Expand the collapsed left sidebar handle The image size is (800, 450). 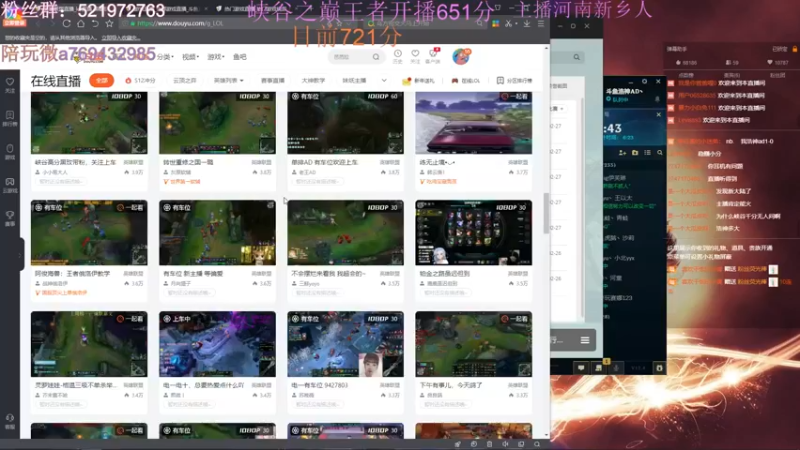(20, 254)
